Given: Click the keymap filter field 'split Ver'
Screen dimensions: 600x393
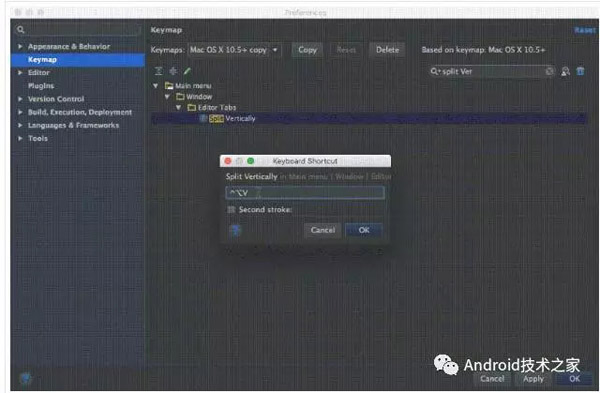Looking at the screenshot, I should (x=492, y=71).
